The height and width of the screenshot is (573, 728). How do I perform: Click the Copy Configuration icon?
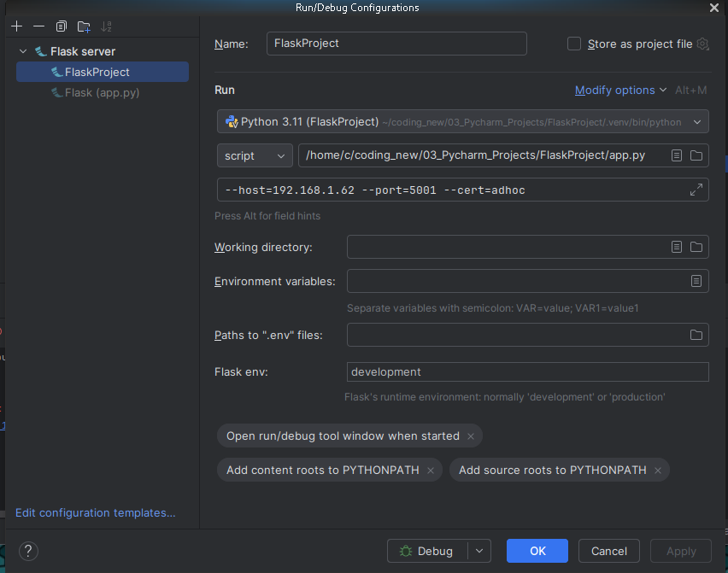coord(61,26)
